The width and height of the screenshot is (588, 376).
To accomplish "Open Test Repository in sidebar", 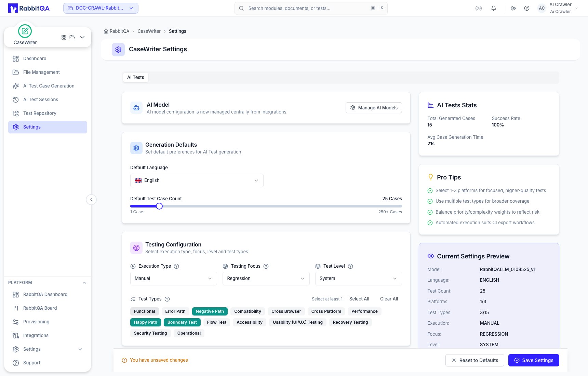I will (48, 113).
